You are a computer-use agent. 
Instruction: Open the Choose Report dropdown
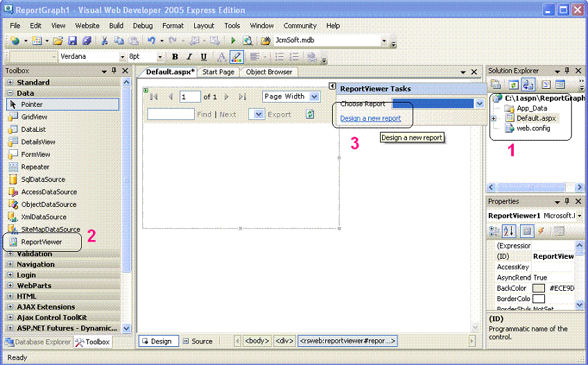tap(480, 103)
